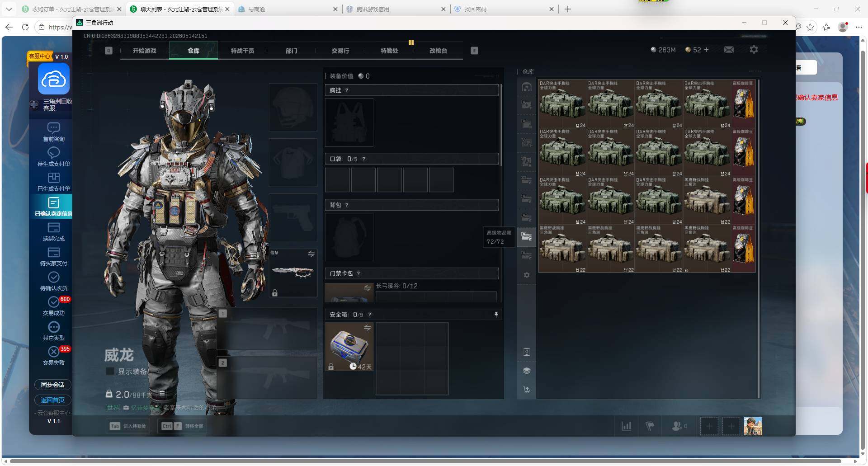
Task: Click the help icon next to 口袋
Action: coord(363,159)
